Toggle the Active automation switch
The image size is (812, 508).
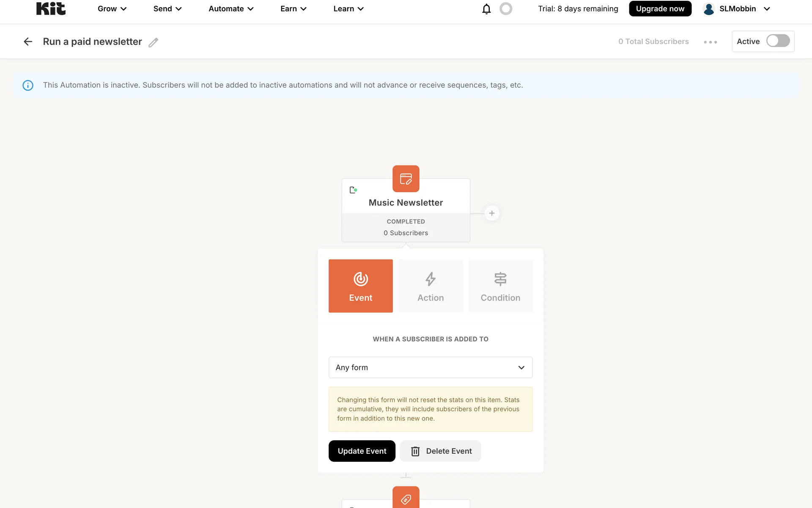click(778, 41)
